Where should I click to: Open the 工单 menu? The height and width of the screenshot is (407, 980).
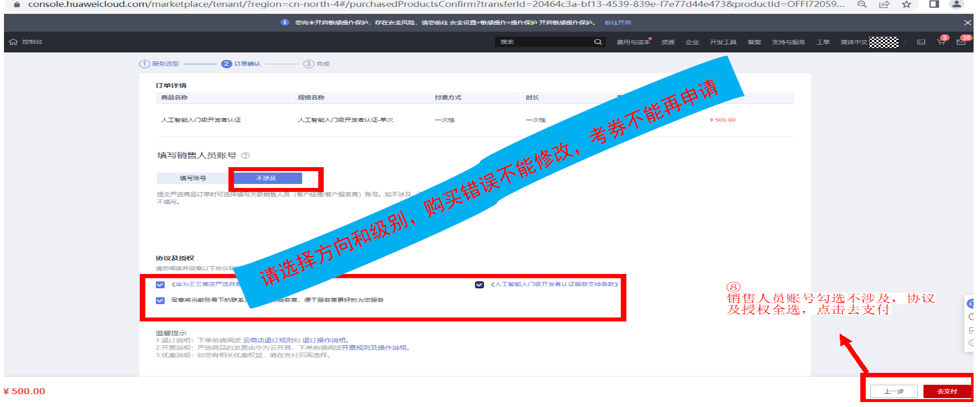click(x=823, y=42)
